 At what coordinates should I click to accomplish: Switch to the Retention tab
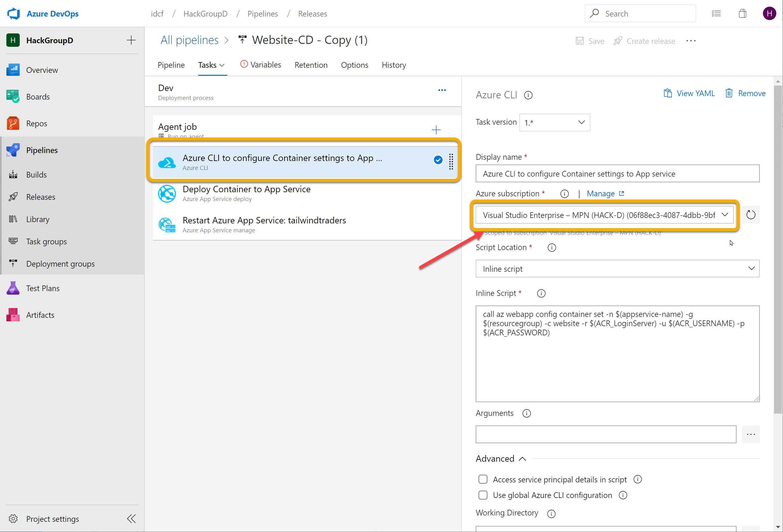click(x=311, y=65)
